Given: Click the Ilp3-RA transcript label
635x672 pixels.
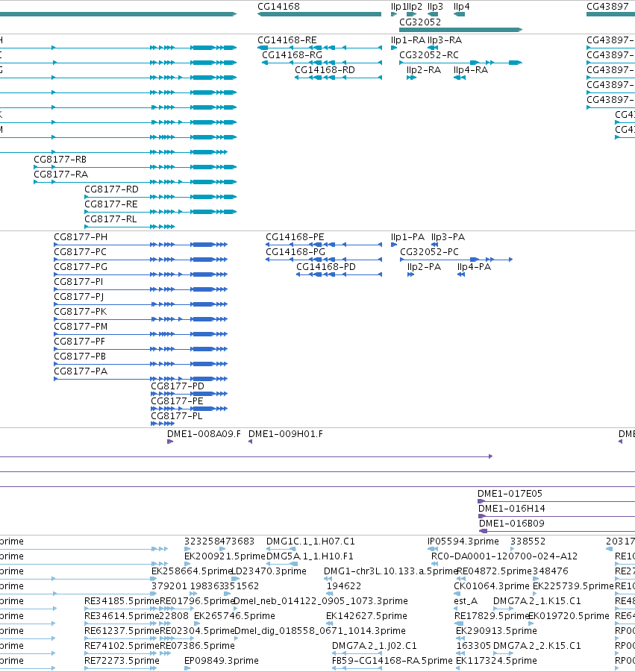Looking at the screenshot, I should (x=445, y=40).
